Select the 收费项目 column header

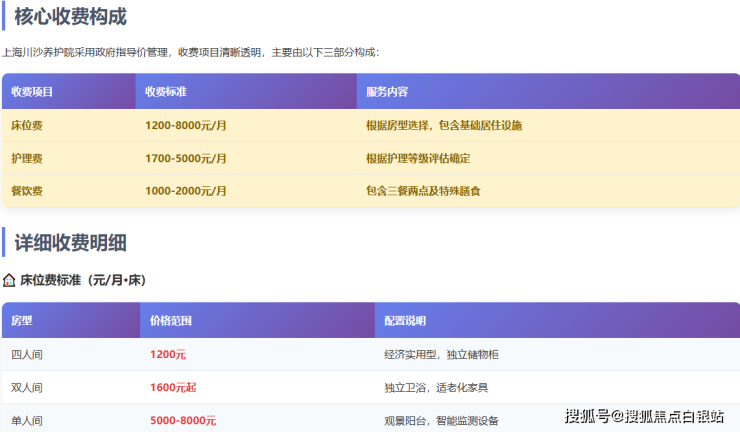click(32, 92)
